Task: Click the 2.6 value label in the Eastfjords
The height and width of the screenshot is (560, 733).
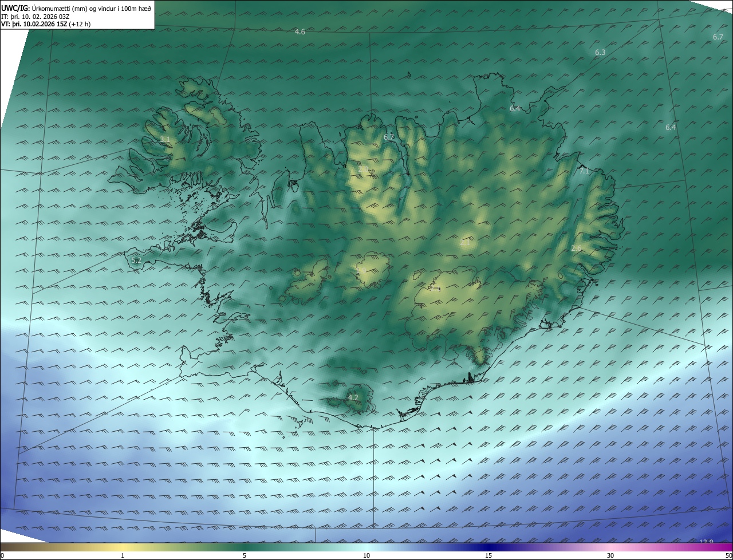Action: 576,249
